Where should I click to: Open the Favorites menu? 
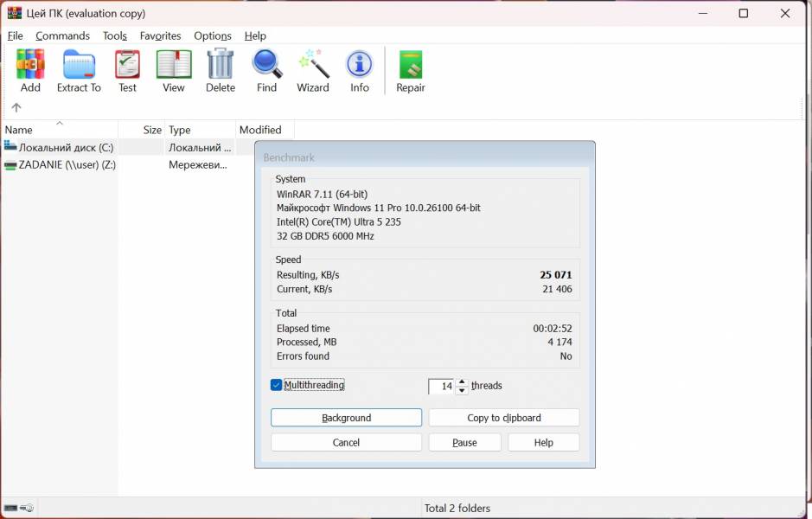(160, 35)
